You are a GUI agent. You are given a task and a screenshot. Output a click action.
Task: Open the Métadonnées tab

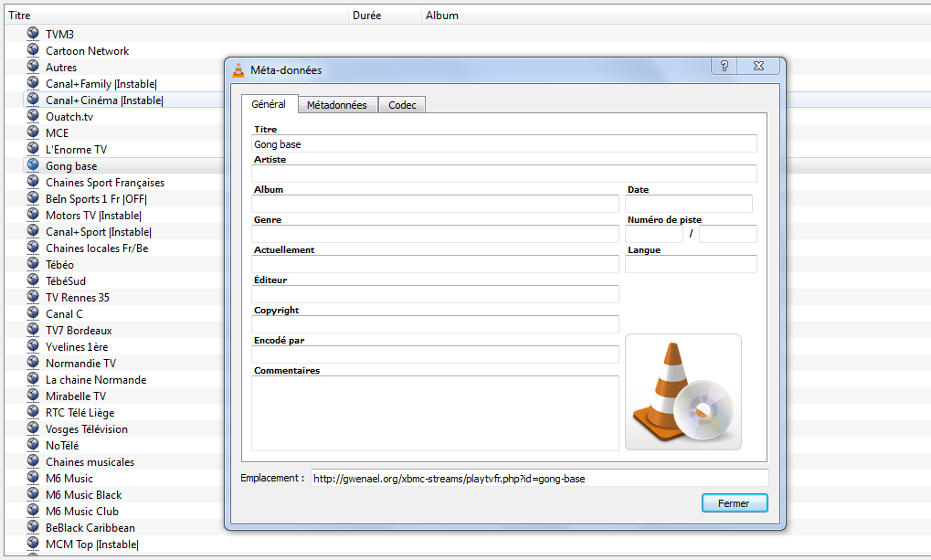337,105
